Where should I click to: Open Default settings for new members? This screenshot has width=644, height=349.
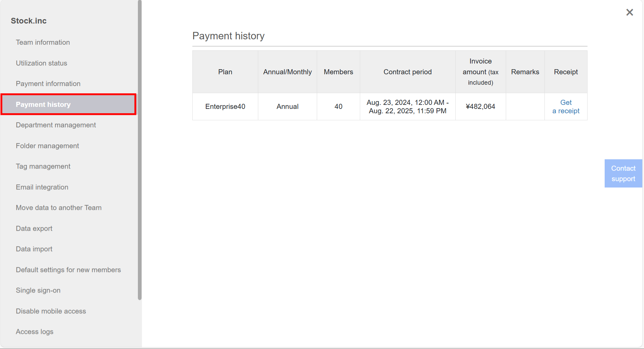(x=68, y=269)
